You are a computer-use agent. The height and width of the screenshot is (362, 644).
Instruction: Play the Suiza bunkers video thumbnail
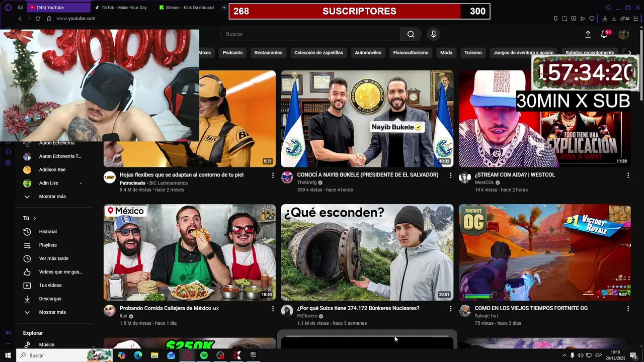367,252
